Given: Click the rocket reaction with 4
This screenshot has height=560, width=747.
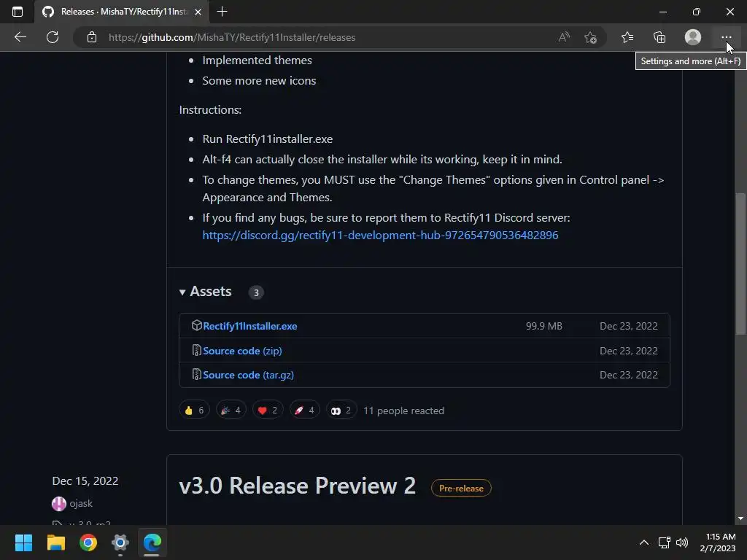Looking at the screenshot, I should [304, 411].
